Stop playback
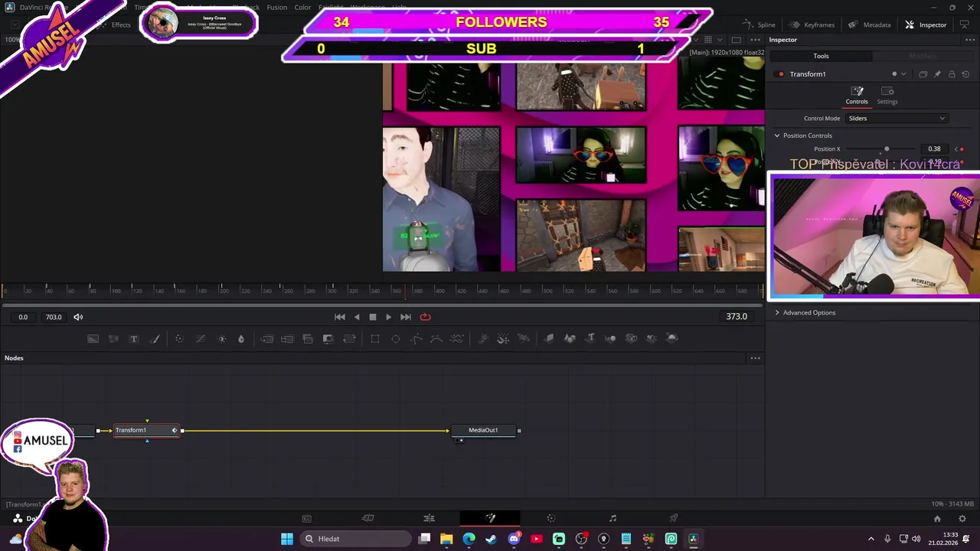The height and width of the screenshot is (551, 980). click(x=372, y=317)
